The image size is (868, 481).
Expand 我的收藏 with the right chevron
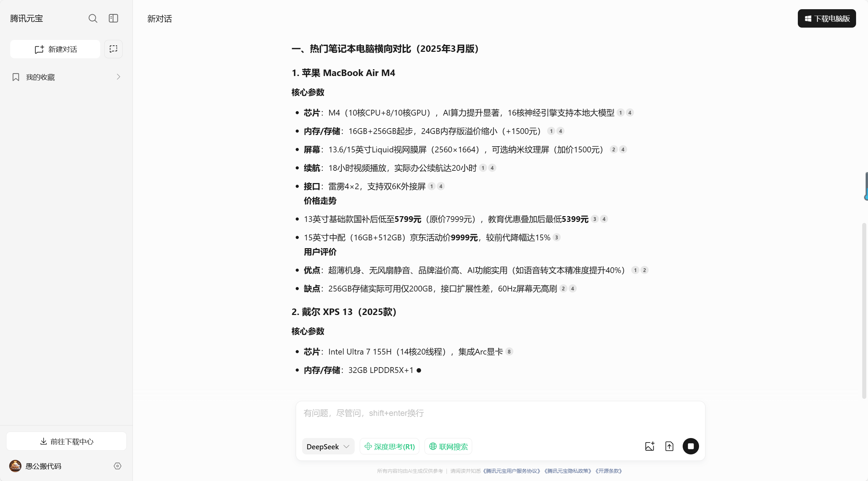click(x=118, y=77)
